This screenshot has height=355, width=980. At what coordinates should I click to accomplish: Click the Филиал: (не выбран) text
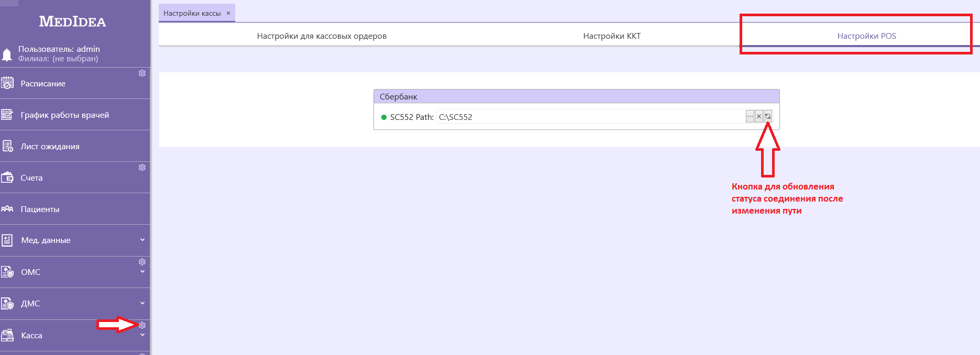click(58, 59)
